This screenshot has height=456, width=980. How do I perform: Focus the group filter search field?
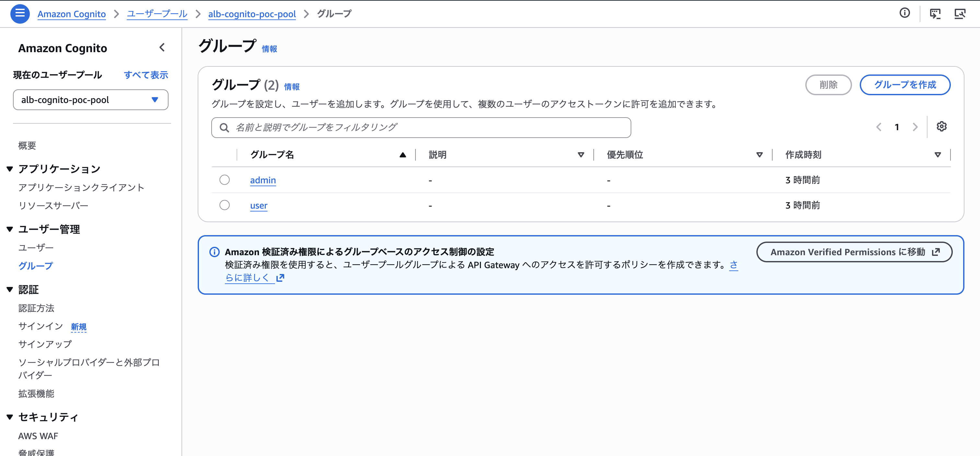(x=421, y=127)
